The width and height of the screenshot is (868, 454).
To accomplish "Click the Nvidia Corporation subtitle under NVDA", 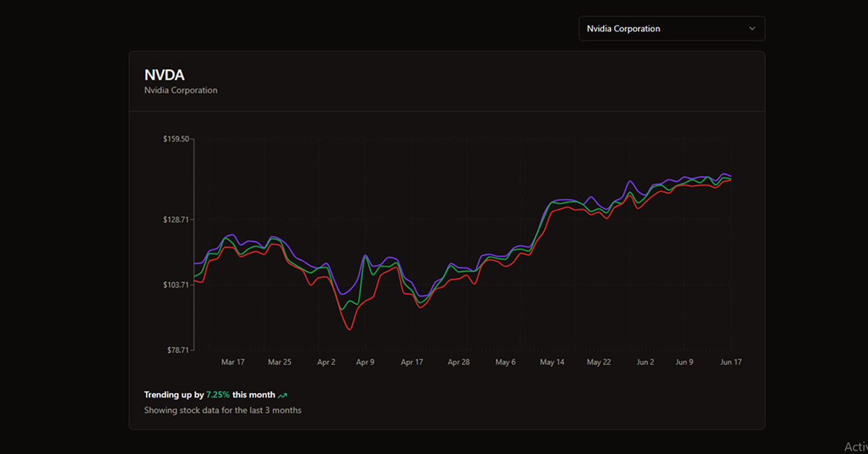I will click(x=181, y=90).
